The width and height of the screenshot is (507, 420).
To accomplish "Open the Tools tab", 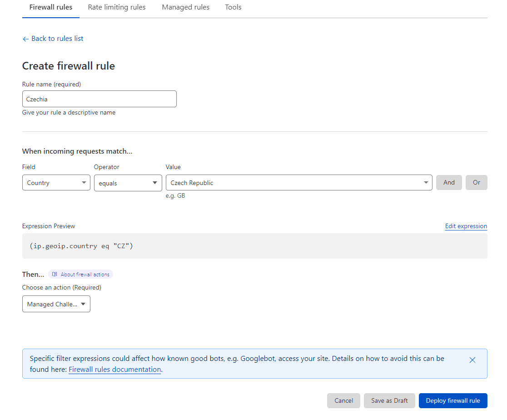I will tap(233, 7).
